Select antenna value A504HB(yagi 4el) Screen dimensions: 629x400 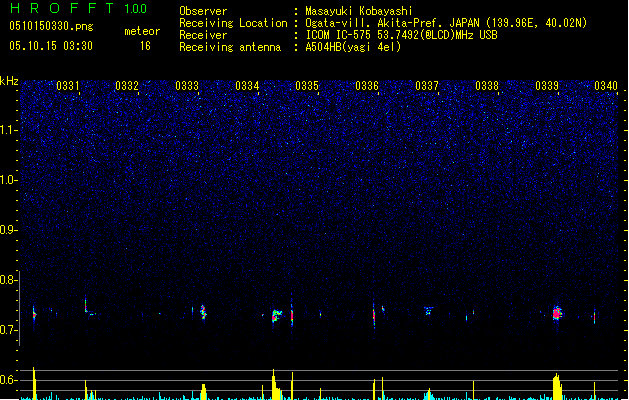pos(353,47)
